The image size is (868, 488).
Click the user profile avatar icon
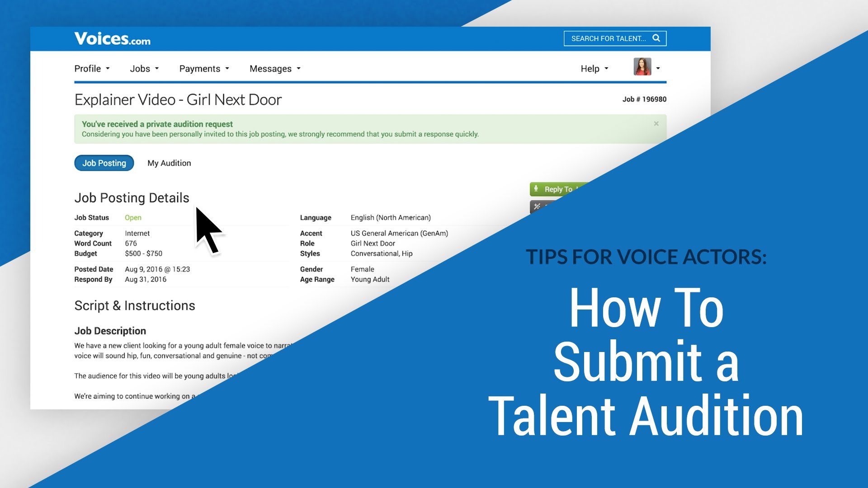(x=642, y=67)
